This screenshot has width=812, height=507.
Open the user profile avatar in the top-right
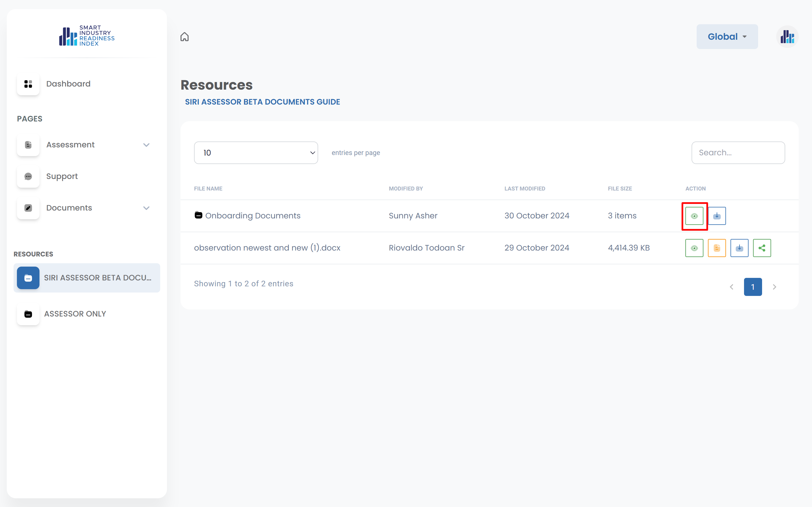(787, 37)
